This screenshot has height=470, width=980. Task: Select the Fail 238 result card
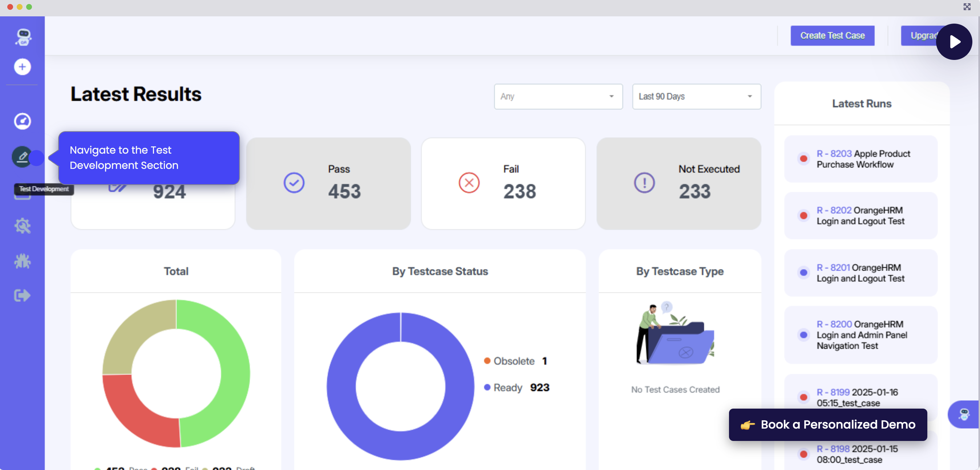pyautogui.click(x=503, y=183)
